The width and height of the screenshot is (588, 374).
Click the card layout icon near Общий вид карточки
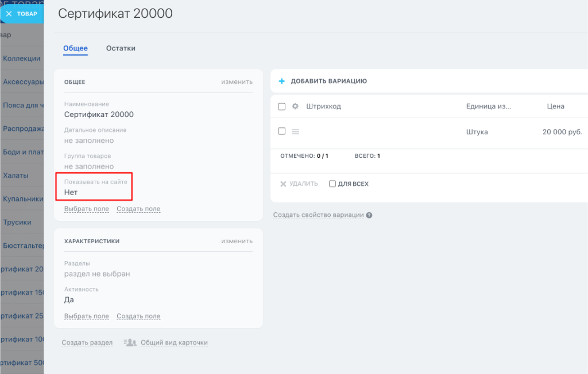pos(130,342)
